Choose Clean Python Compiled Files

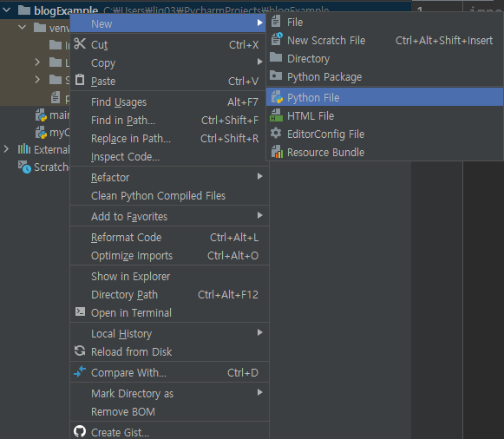(x=169, y=196)
